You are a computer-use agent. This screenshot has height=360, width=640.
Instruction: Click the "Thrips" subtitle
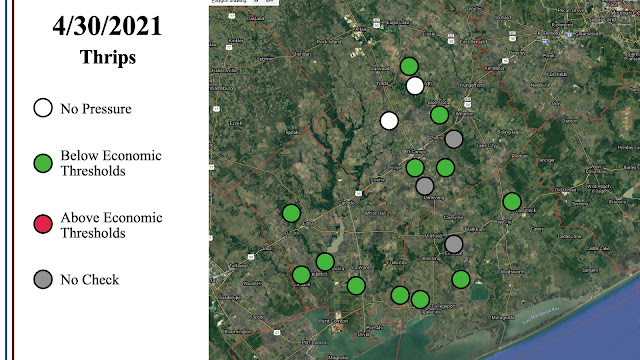108,57
